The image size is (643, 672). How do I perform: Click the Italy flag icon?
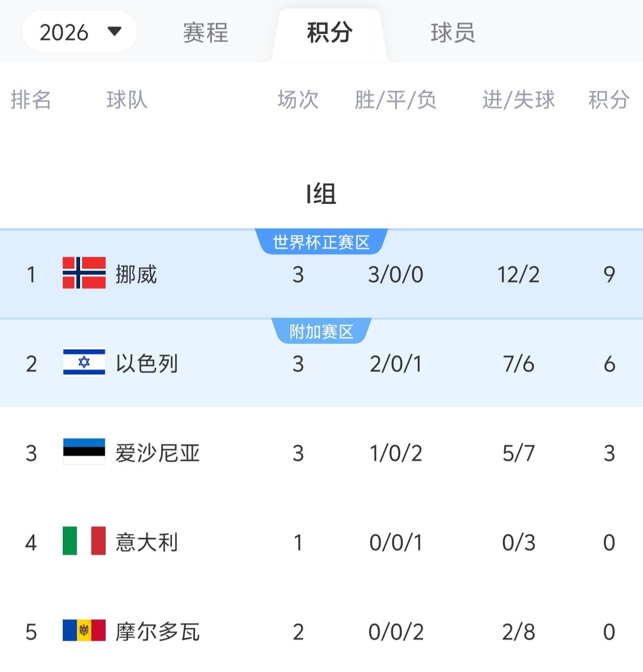tap(84, 541)
